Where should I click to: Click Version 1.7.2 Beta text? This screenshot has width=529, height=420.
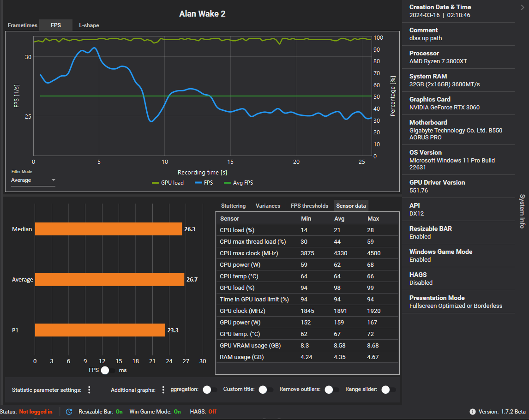coord(502,412)
